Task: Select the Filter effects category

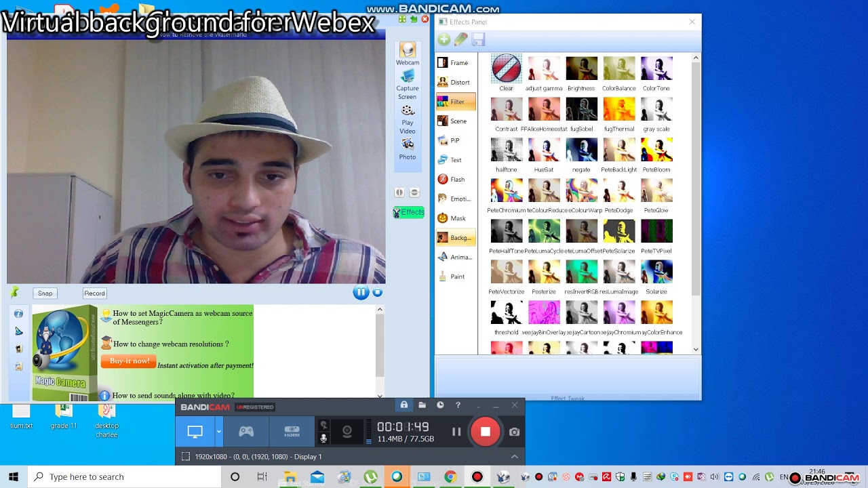Action: pos(455,102)
